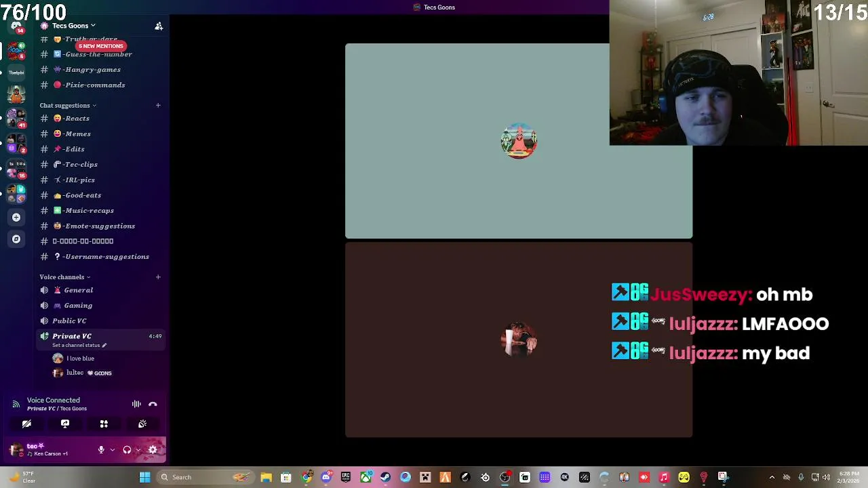
Task: Open the Activities launcher icon
Action: [x=104, y=424]
